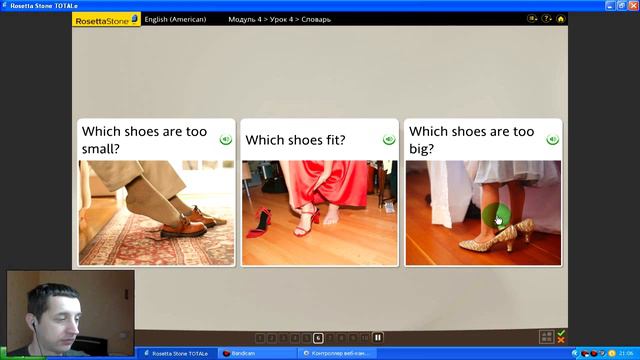Open the preferences dropdown in top bar
Image resolution: width=640 pixels, height=360 pixels.
click(532, 19)
